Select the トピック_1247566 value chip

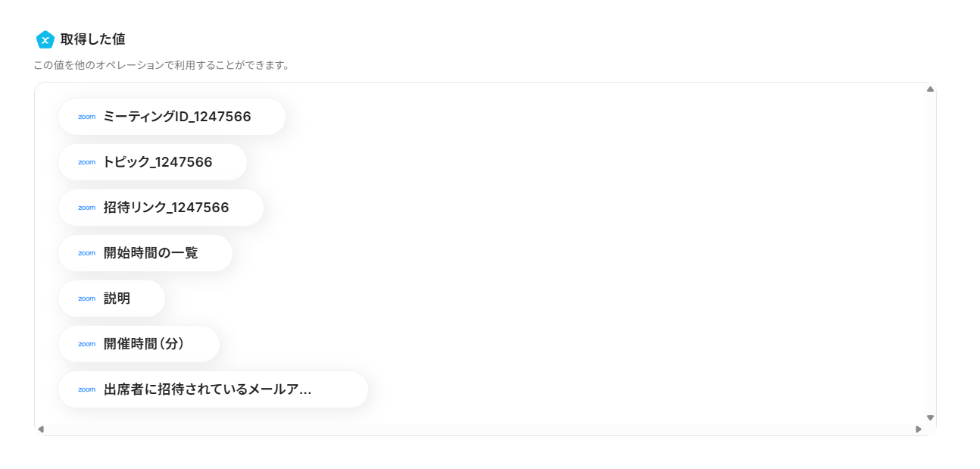[158, 162]
